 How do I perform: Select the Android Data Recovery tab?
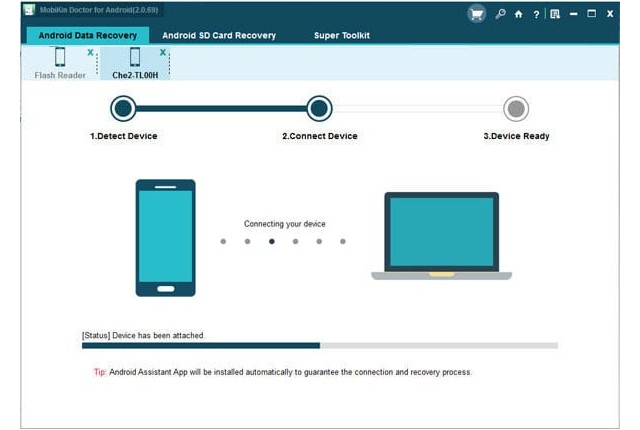87,35
